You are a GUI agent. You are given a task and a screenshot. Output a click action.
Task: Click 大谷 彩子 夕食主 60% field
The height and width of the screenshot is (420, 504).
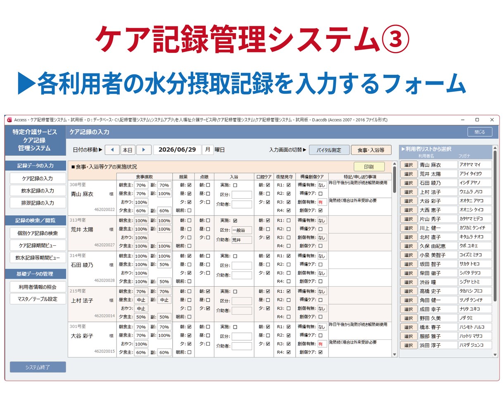pyautogui.click(x=141, y=353)
